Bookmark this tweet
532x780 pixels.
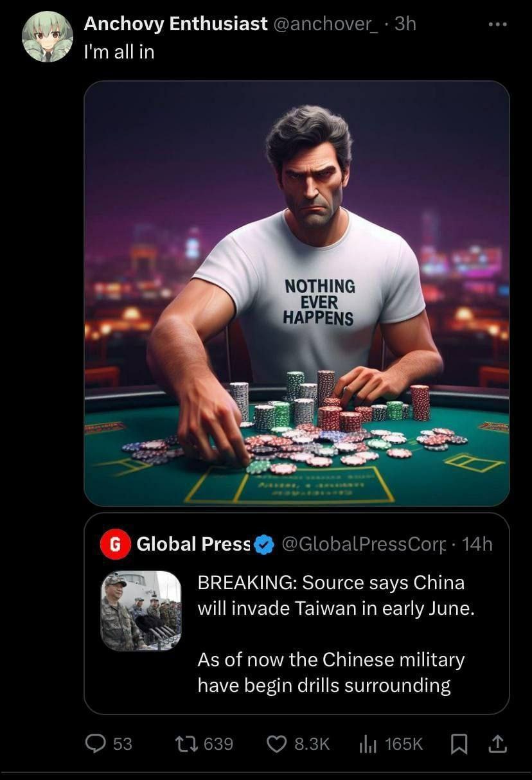[458, 743]
